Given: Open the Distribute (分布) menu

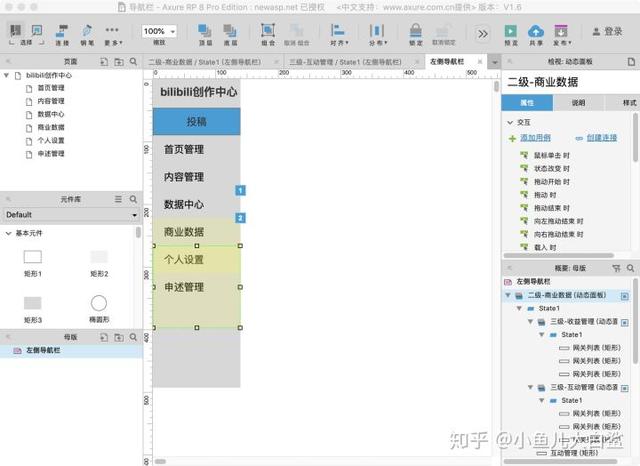Looking at the screenshot, I should (378, 34).
